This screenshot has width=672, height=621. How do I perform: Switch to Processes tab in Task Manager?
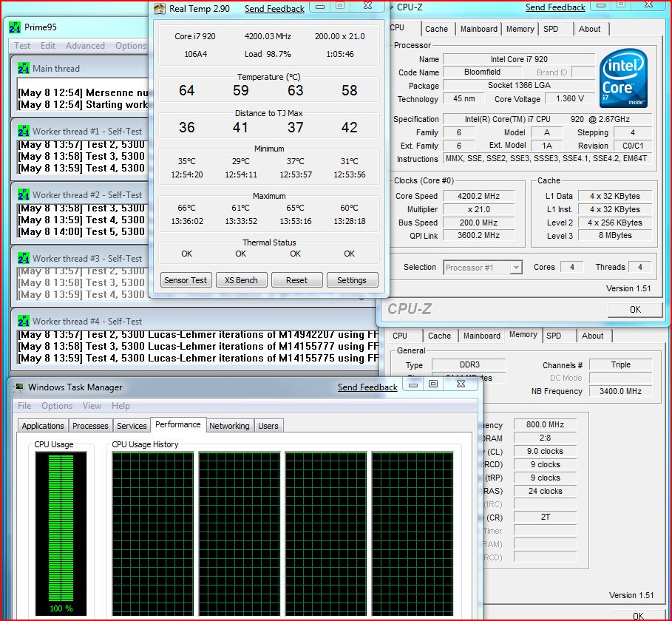click(x=90, y=426)
